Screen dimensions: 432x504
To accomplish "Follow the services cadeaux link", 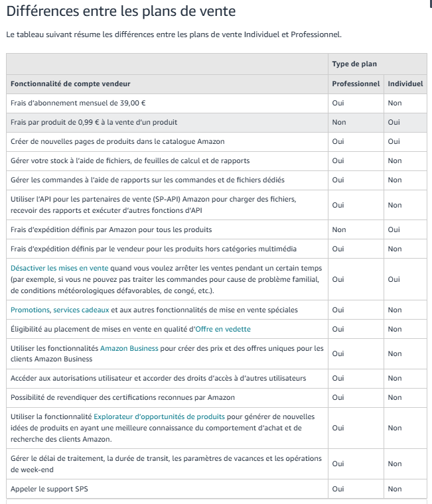I will click(x=81, y=310).
